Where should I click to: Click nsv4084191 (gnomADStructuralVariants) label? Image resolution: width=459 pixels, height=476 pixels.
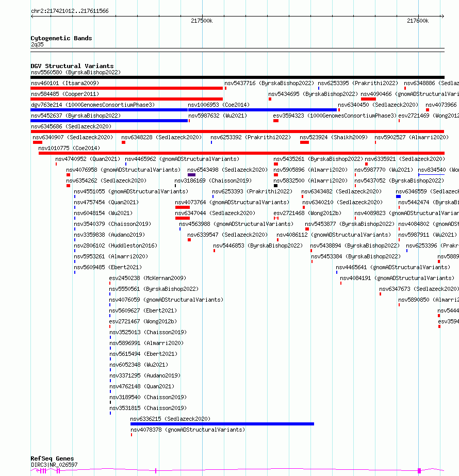point(397,278)
